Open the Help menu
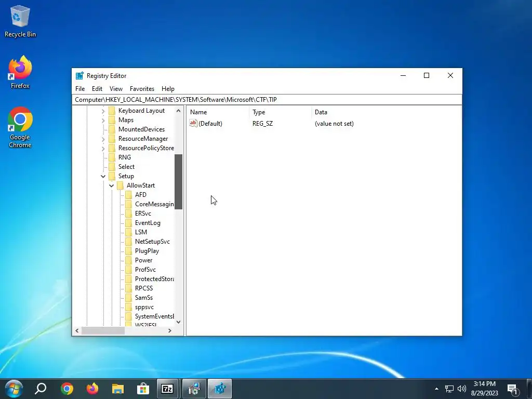532x399 pixels. point(168,88)
